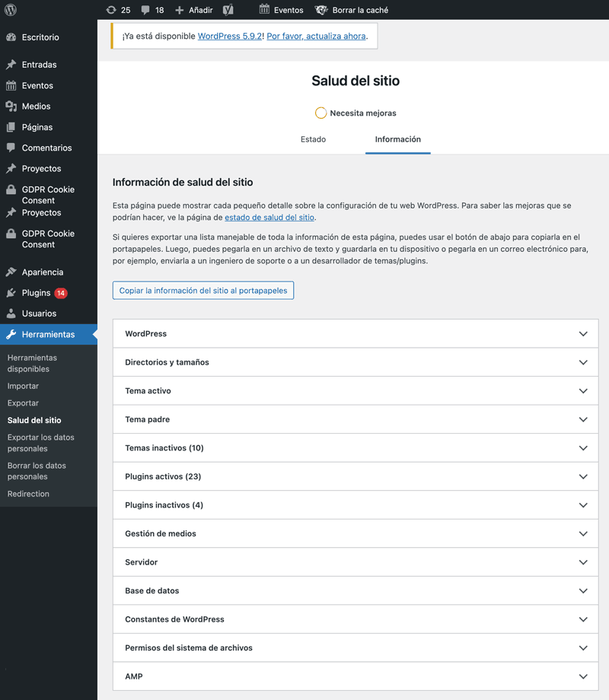Expand the Plugins activos (23) section
The height and width of the screenshot is (700, 609).
356,476
